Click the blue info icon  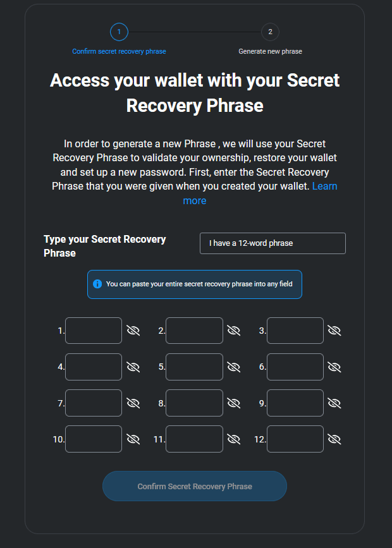(x=97, y=284)
